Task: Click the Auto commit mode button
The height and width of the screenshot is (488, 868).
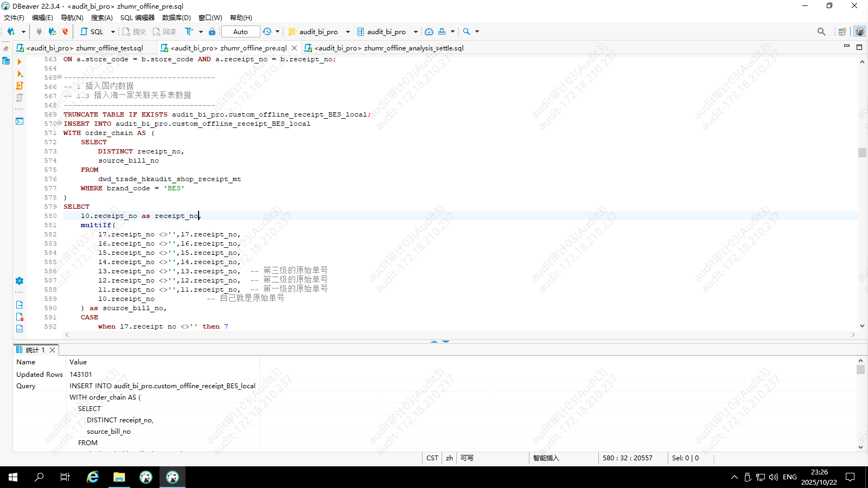Action: (x=240, y=31)
